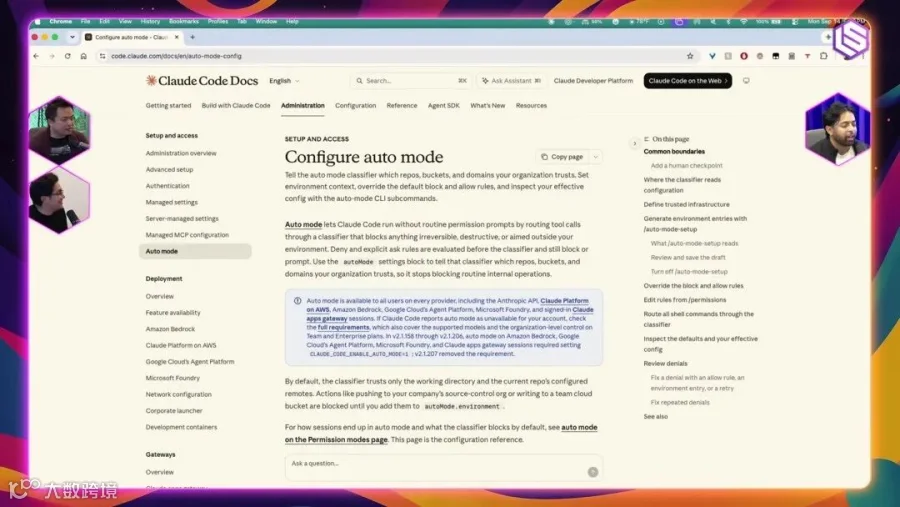900x507 pixels.
Task: Click the red Opera-style extension icon
Action: [744, 56]
